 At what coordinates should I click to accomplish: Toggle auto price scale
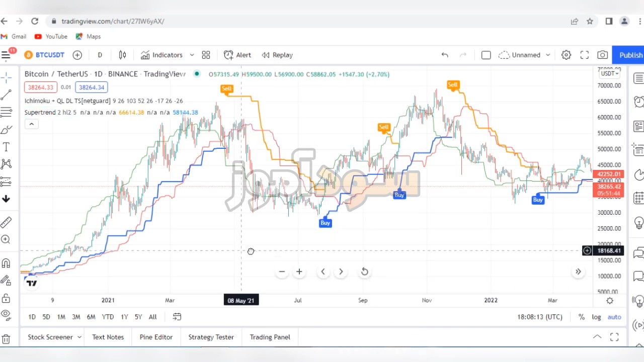[614, 317]
